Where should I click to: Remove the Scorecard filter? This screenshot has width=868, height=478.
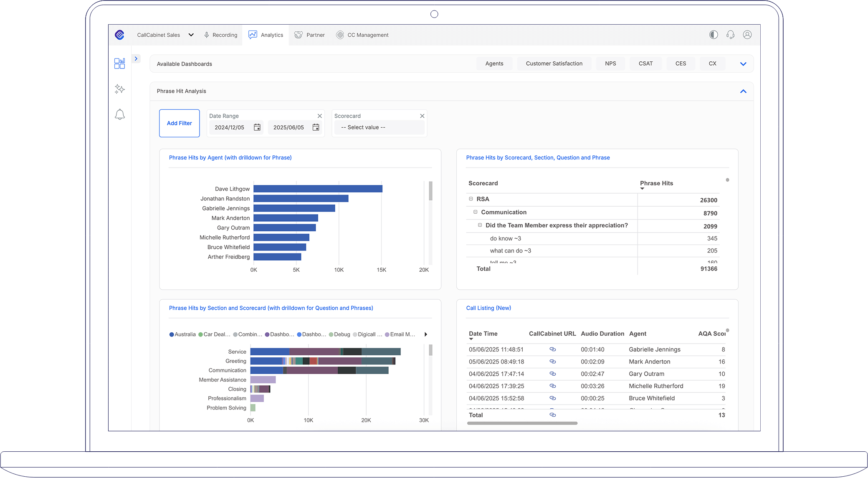click(x=422, y=116)
